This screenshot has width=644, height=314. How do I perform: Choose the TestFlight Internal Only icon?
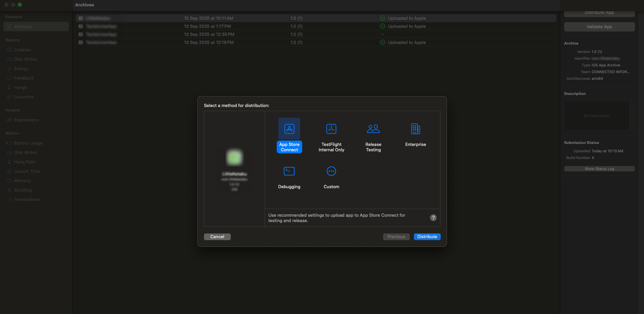(331, 129)
